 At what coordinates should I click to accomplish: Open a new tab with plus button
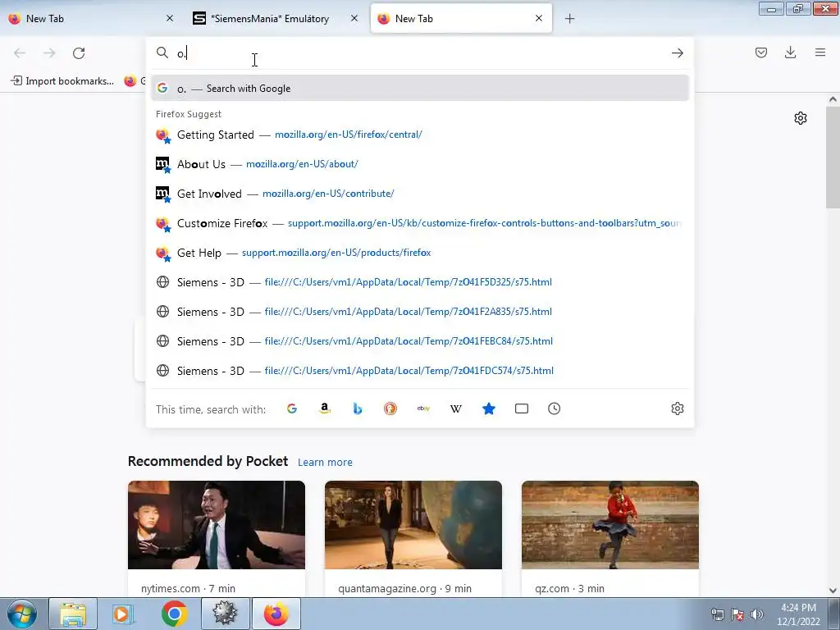pyautogui.click(x=569, y=19)
